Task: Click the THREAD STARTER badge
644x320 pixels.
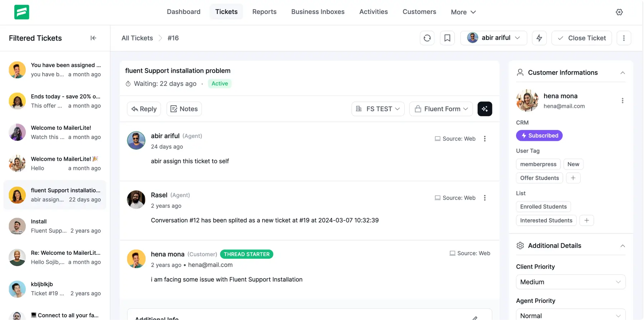Action: tap(247, 254)
